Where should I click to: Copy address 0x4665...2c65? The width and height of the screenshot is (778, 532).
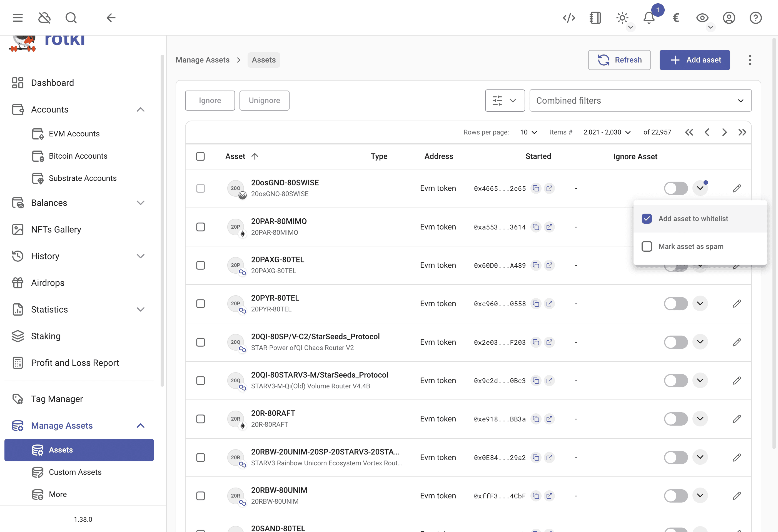pyautogui.click(x=536, y=189)
